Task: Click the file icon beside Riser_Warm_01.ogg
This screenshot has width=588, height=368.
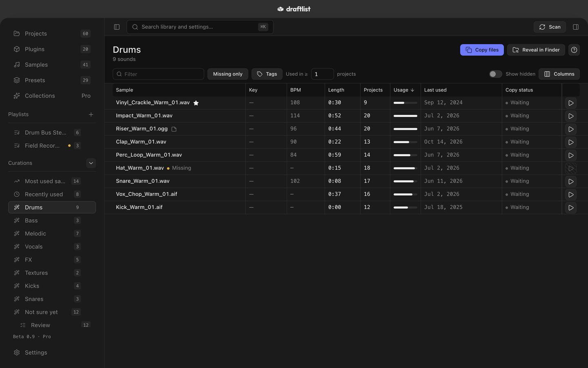Action: click(x=174, y=129)
